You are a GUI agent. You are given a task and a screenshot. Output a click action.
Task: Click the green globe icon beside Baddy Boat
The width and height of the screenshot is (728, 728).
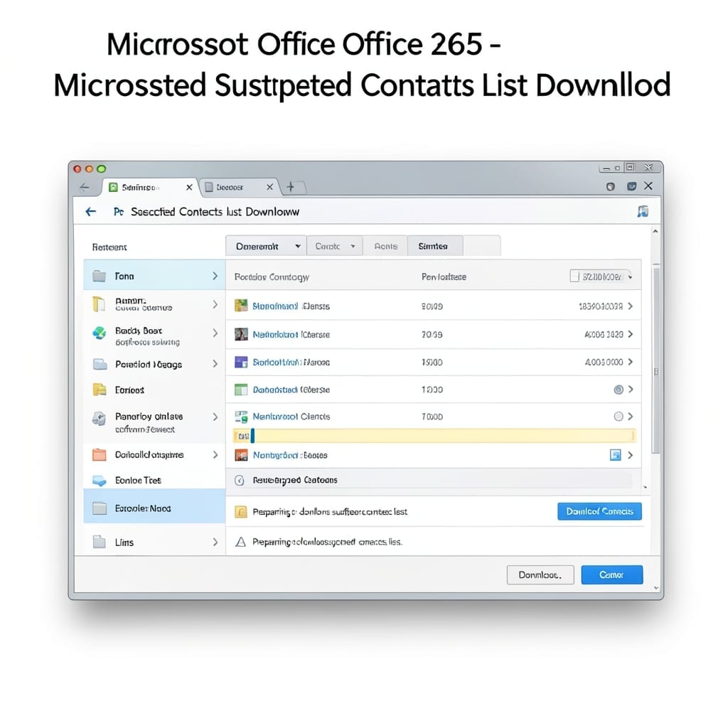coord(99,333)
